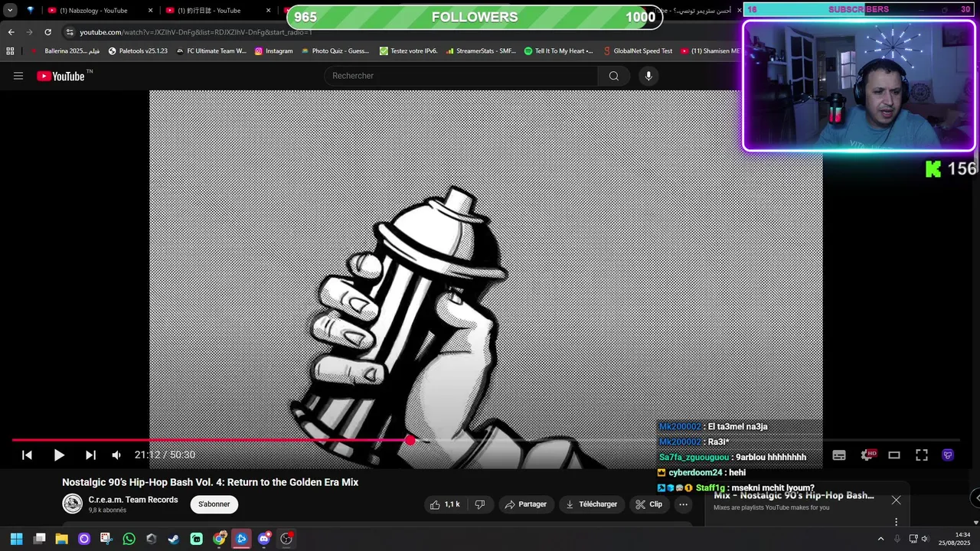Go back with the browser back arrow

tap(11, 32)
